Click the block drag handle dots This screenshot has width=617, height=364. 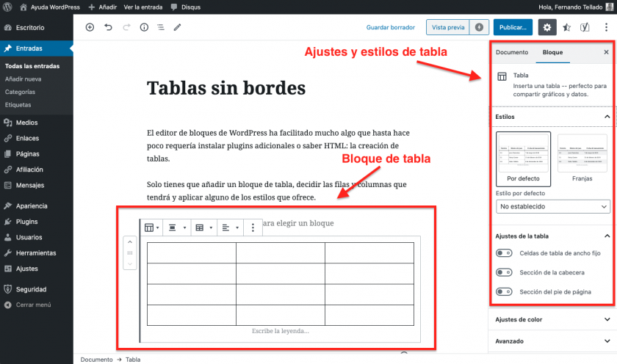(130, 252)
